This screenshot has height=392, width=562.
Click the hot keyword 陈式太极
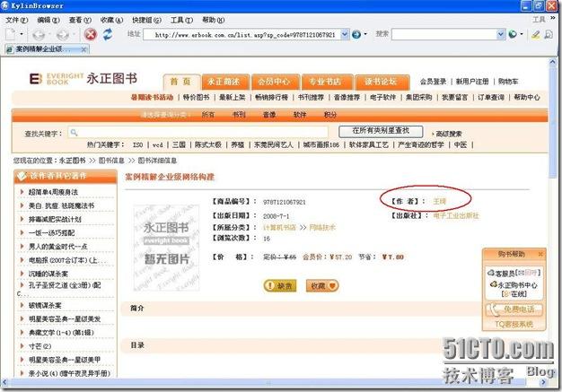[x=208, y=145]
